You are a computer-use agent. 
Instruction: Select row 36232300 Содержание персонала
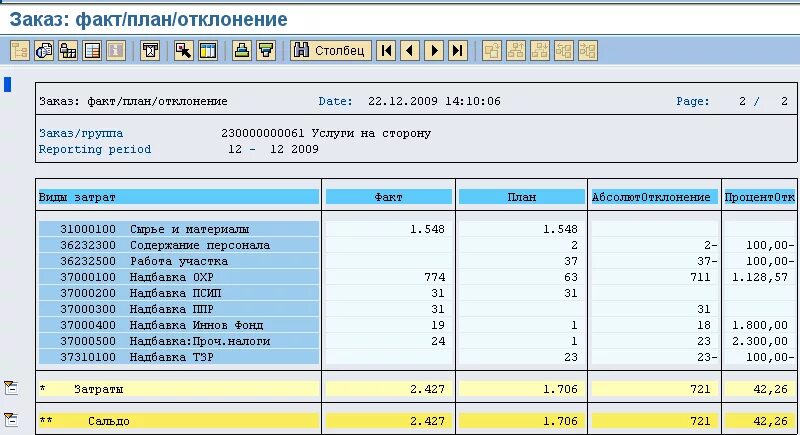tap(179, 245)
